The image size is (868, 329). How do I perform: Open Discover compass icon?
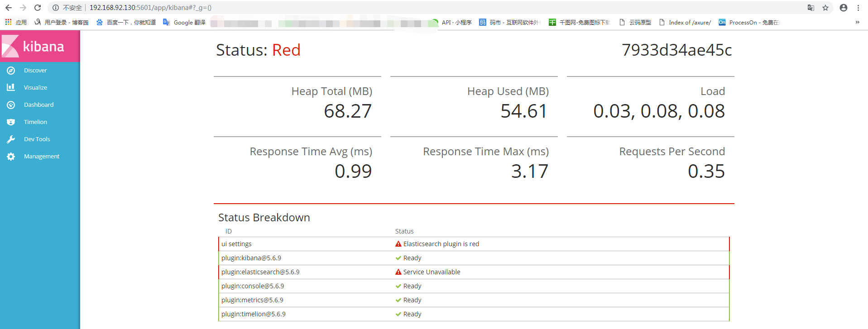click(11, 71)
